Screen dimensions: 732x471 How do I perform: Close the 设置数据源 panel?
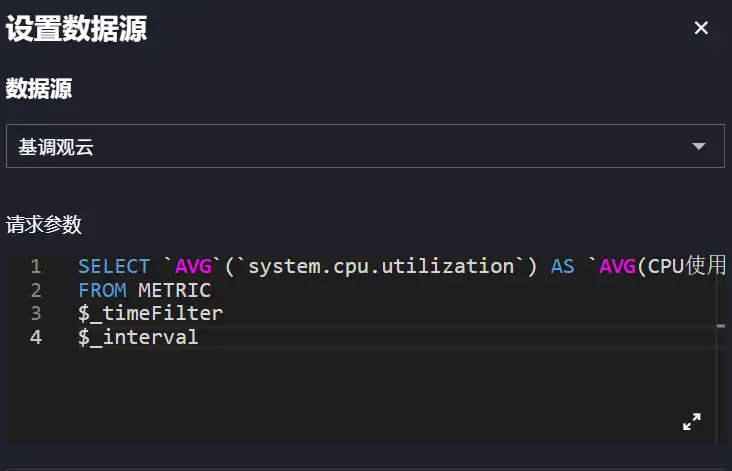pos(701,28)
